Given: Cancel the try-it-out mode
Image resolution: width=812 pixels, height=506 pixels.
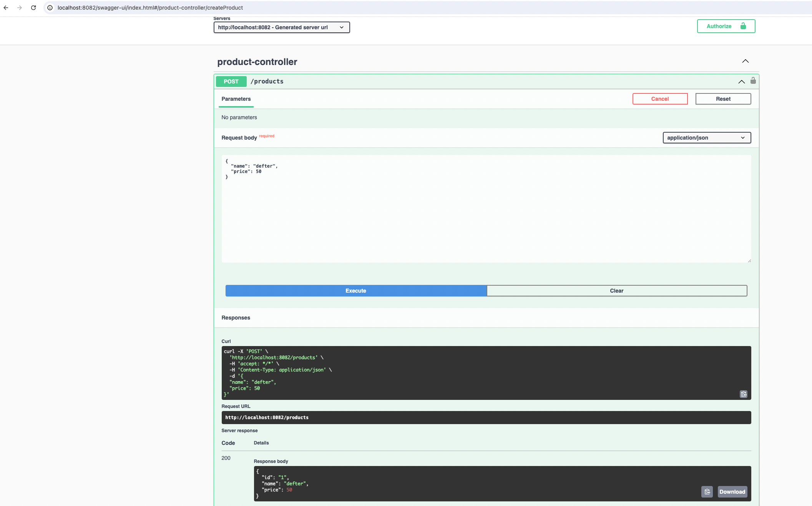Looking at the screenshot, I should pyautogui.click(x=660, y=99).
